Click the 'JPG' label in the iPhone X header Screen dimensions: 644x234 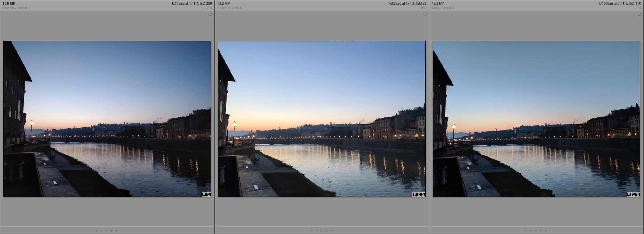424,8
